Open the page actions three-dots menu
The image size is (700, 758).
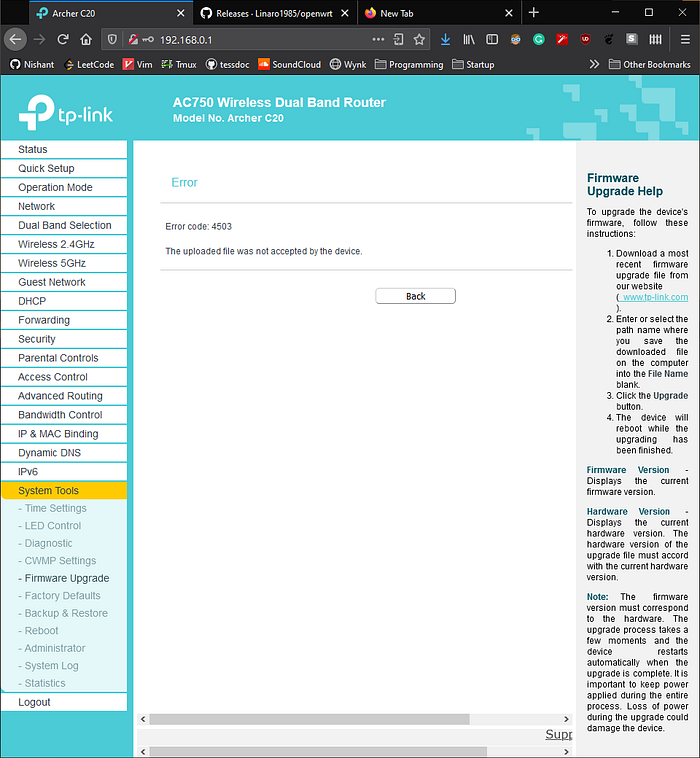pos(378,40)
